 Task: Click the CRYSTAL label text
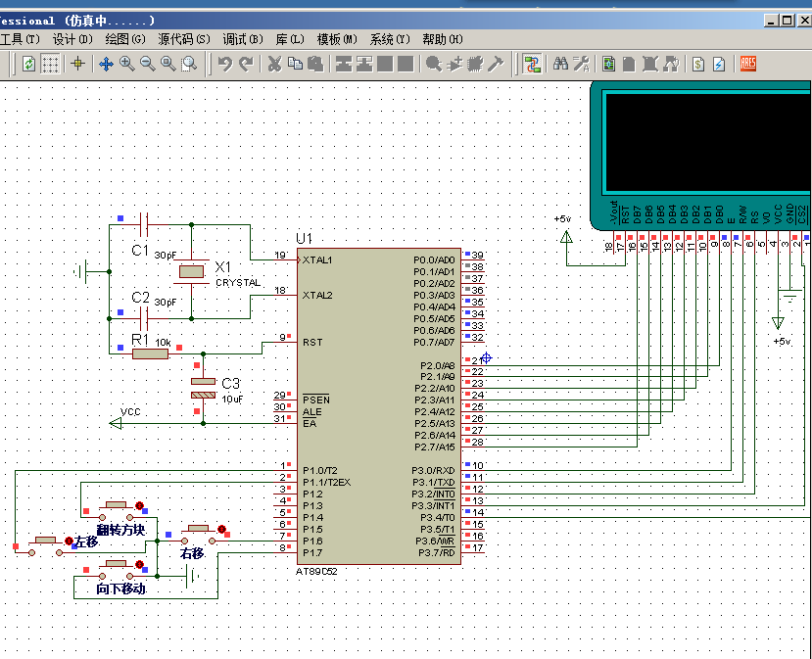pos(238,283)
